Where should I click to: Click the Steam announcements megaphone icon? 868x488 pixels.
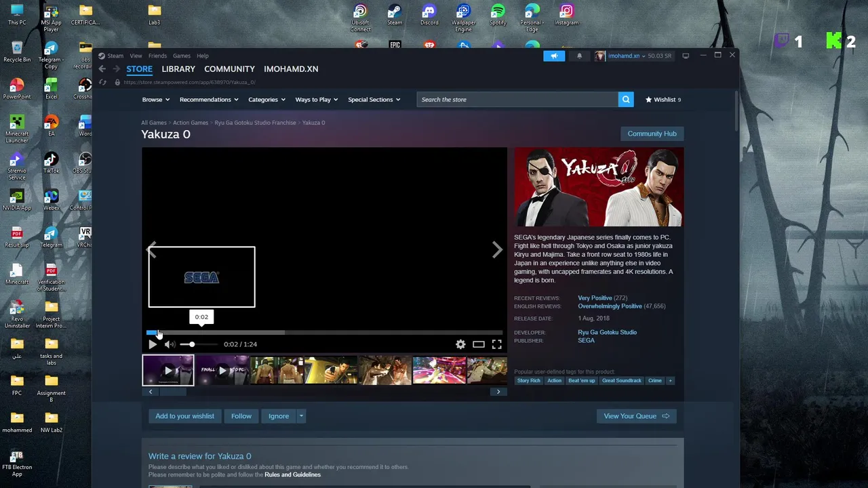pos(554,56)
